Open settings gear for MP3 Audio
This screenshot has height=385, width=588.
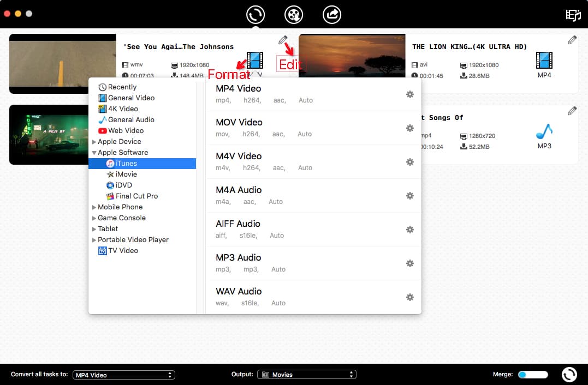[410, 263]
